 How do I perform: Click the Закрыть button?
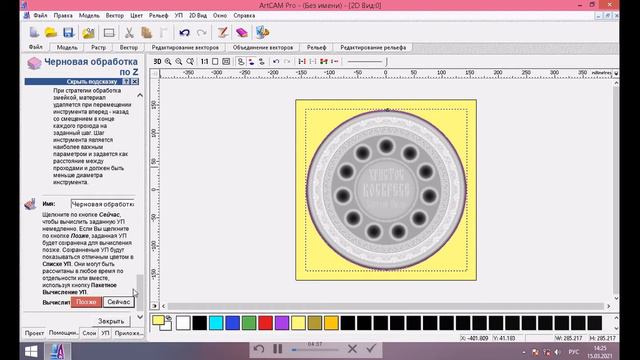click(111, 321)
